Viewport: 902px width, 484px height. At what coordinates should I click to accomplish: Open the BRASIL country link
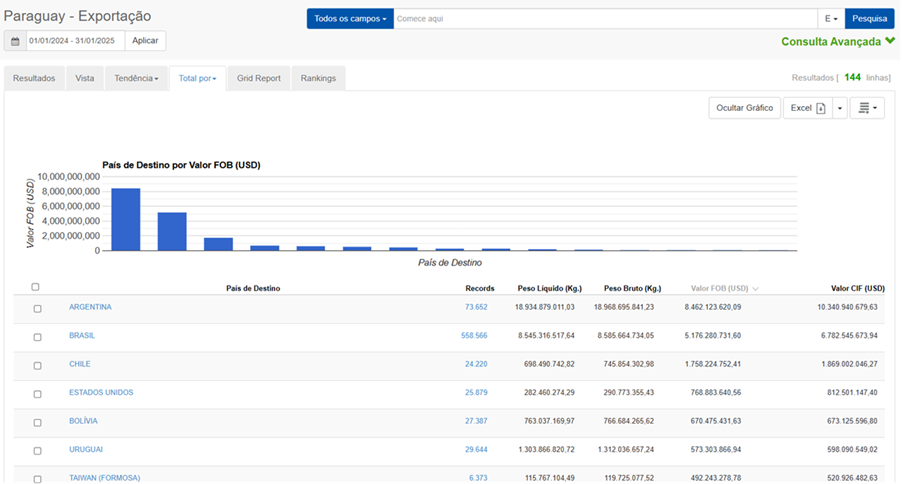(x=82, y=336)
